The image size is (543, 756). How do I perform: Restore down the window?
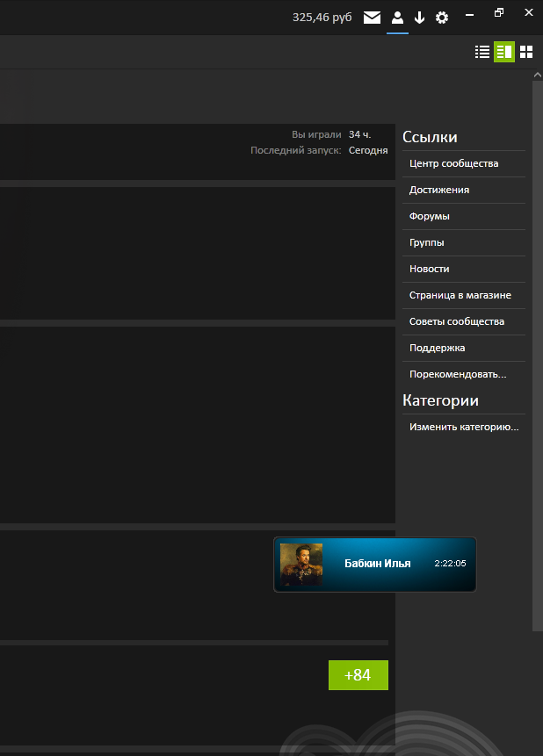499,13
